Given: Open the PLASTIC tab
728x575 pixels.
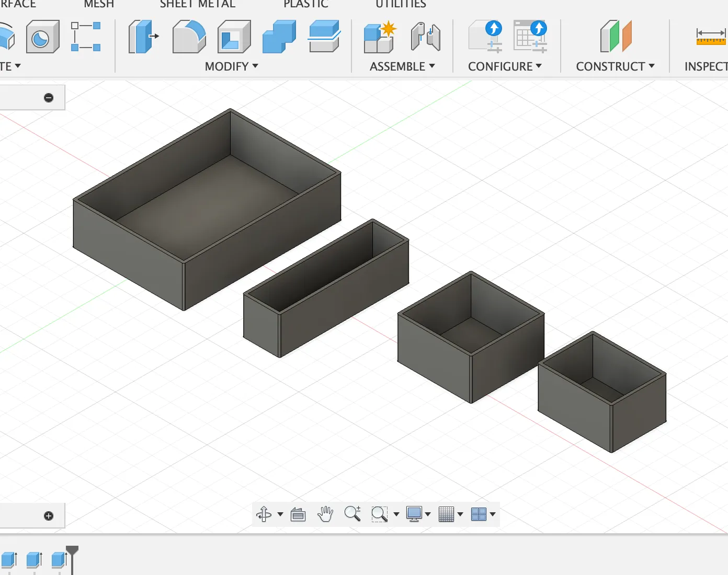Looking at the screenshot, I should pyautogui.click(x=306, y=4).
